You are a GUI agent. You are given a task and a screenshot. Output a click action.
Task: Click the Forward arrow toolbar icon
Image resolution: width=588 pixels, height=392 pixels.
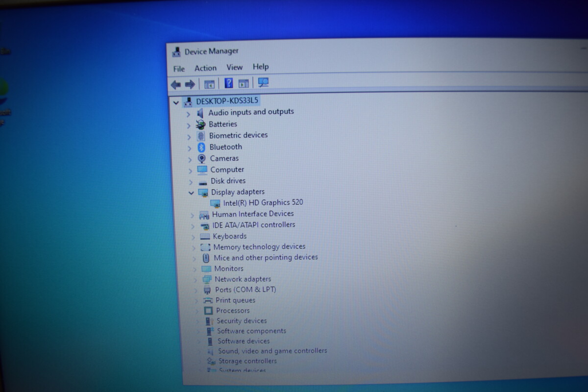click(x=190, y=84)
